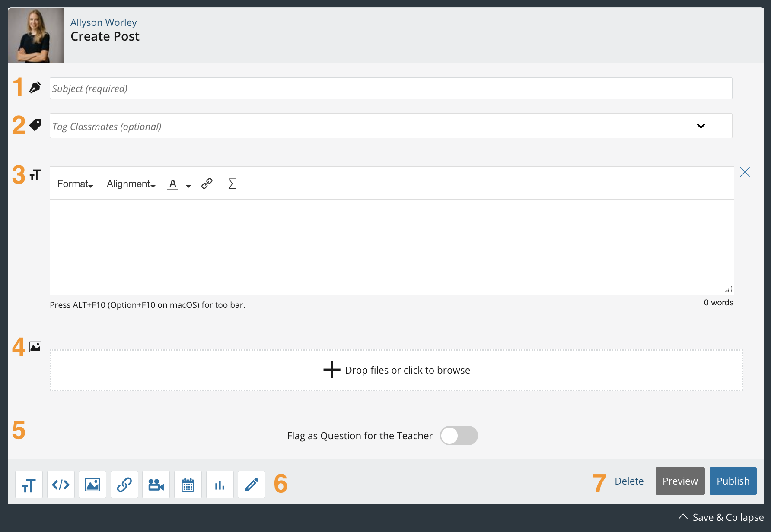Open the Alignment dropdown menu

131,184
